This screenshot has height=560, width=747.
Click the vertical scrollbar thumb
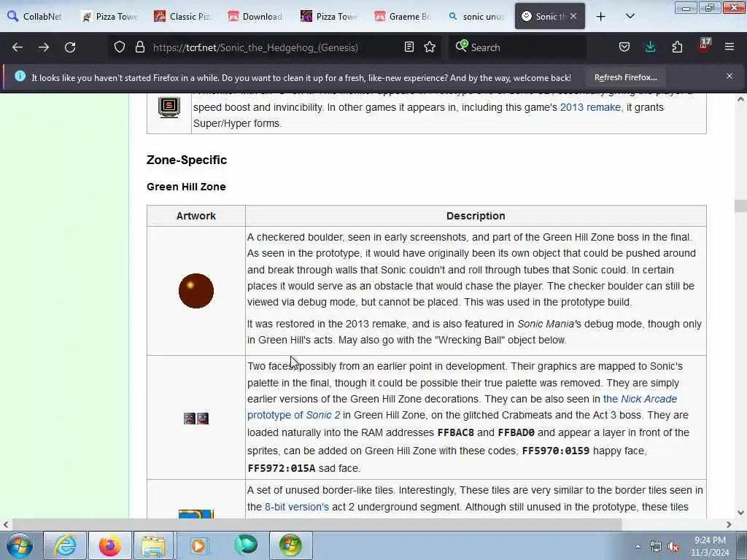point(740,206)
